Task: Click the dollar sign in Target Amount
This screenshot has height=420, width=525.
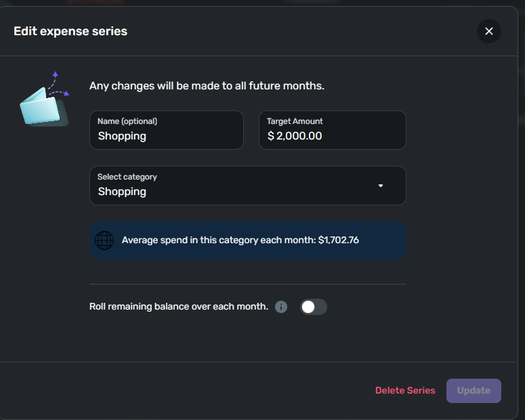Action: (271, 136)
